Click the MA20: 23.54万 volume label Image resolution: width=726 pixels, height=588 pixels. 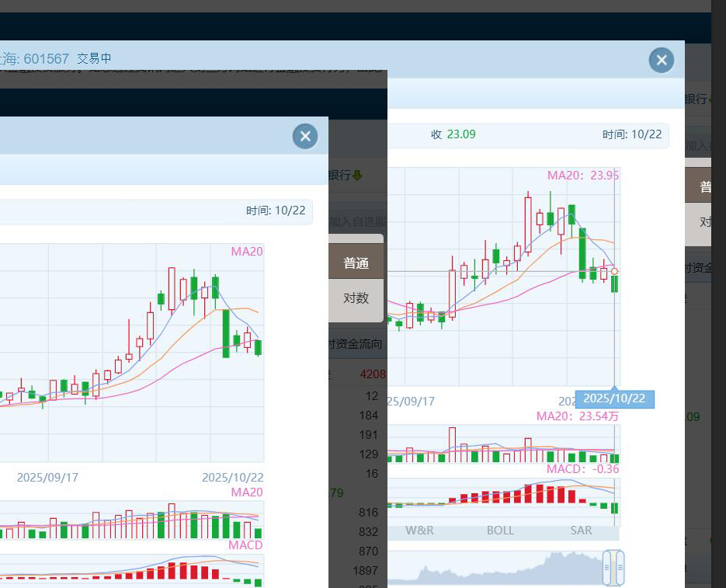[578, 416]
